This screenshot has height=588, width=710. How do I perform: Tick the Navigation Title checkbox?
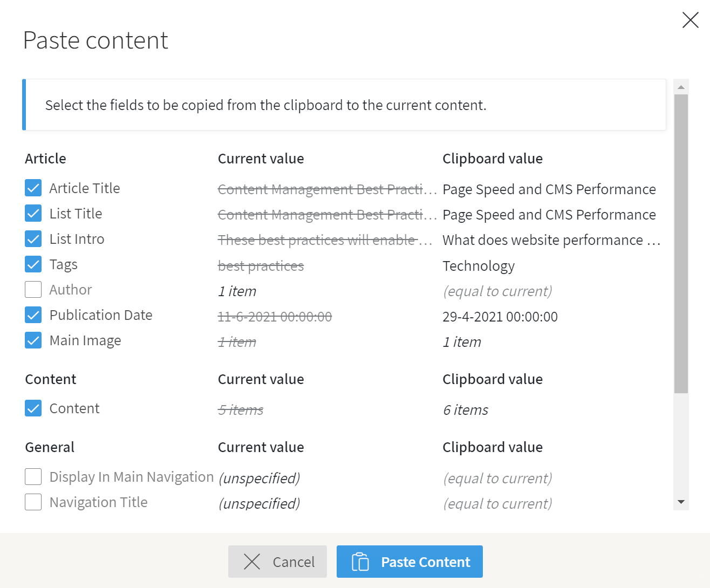[33, 502]
